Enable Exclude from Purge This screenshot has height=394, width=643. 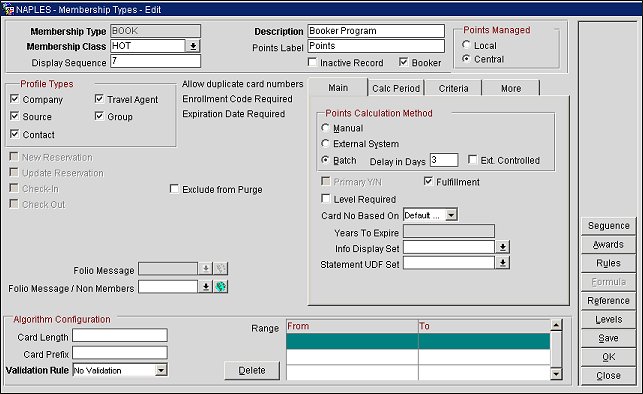tap(174, 189)
